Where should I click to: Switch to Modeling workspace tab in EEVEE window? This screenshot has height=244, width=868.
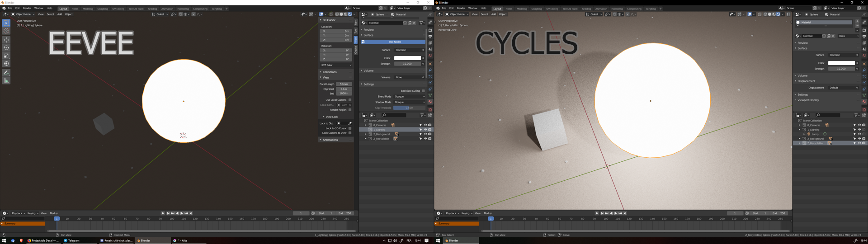(x=88, y=9)
